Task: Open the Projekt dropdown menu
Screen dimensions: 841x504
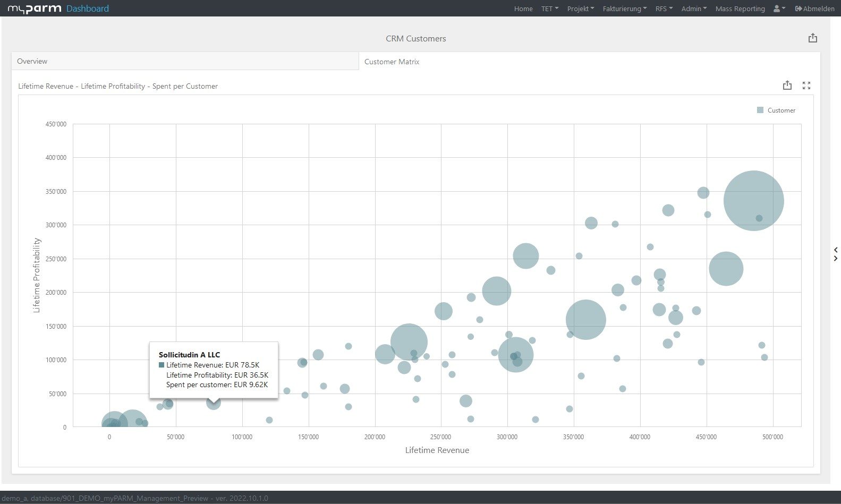Action: [580, 8]
